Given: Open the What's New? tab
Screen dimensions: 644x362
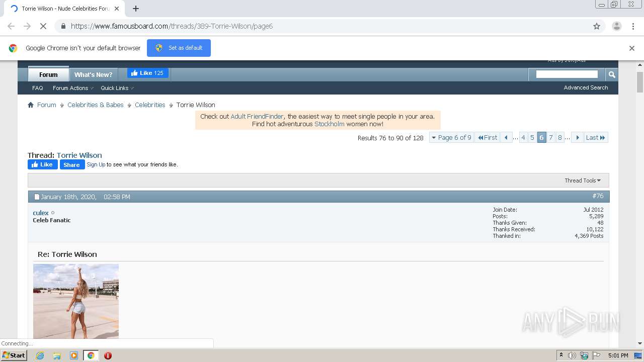Looking at the screenshot, I should (94, 74).
